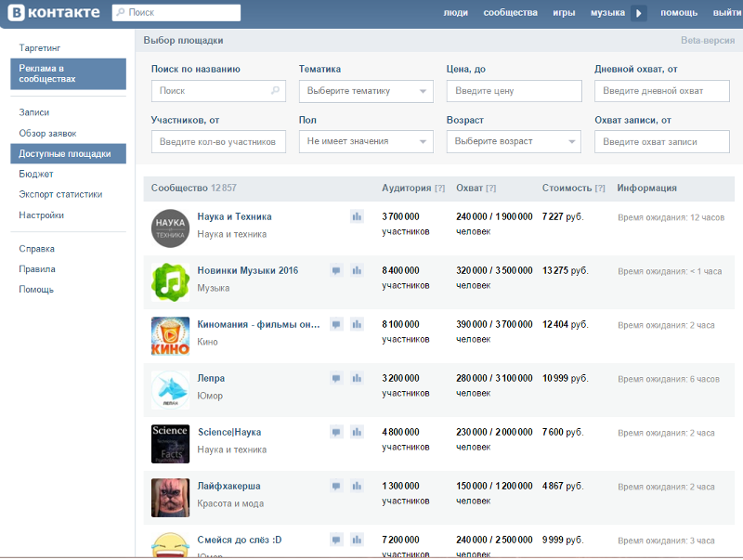The width and height of the screenshot is (743, 560).
Task: Expand the Тематика dropdown
Action: (366, 91)
